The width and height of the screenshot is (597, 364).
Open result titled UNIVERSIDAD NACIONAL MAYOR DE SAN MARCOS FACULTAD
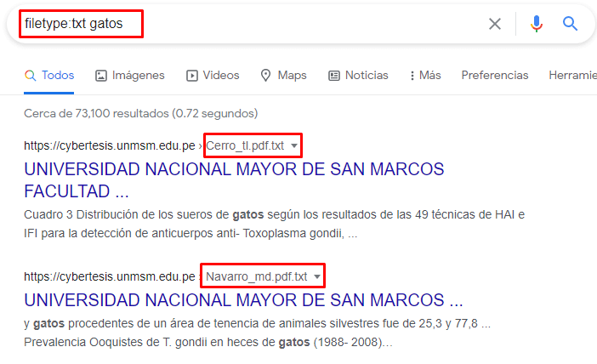(x=234, y=180)
